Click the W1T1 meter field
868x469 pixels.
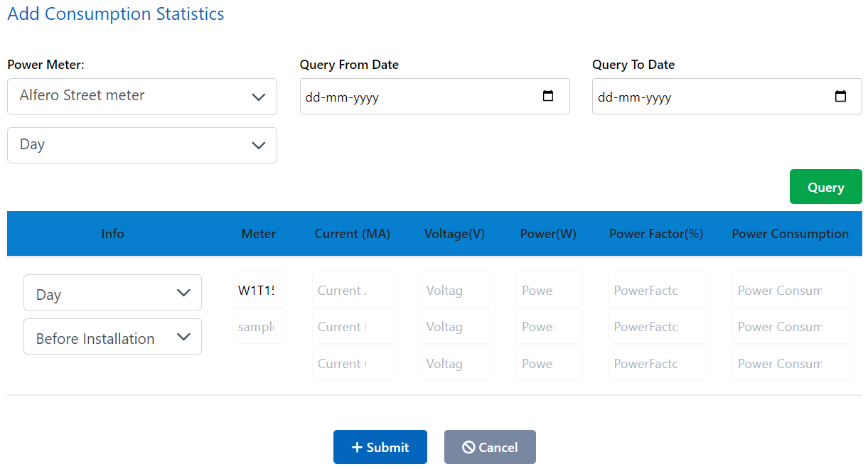click(259, 290)
